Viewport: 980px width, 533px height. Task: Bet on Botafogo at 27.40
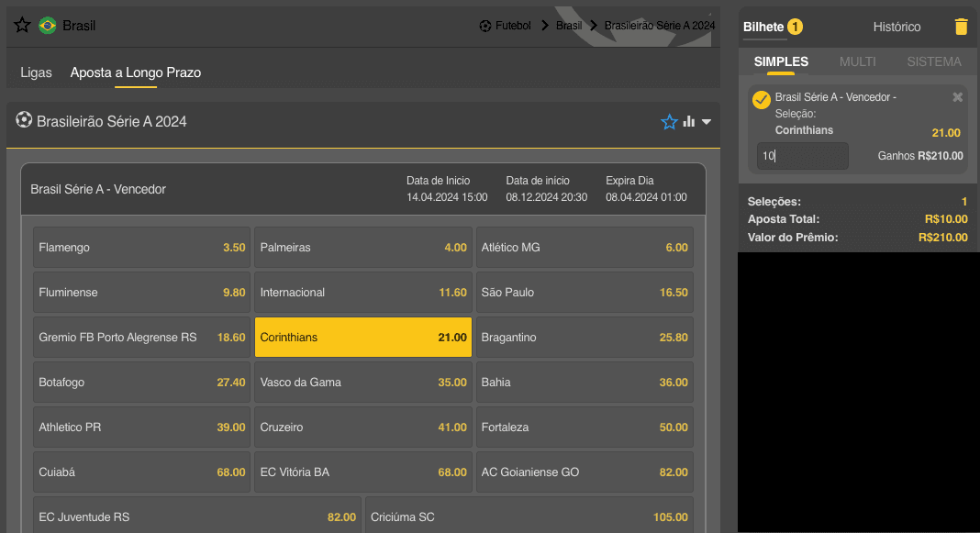click(142, 383)
